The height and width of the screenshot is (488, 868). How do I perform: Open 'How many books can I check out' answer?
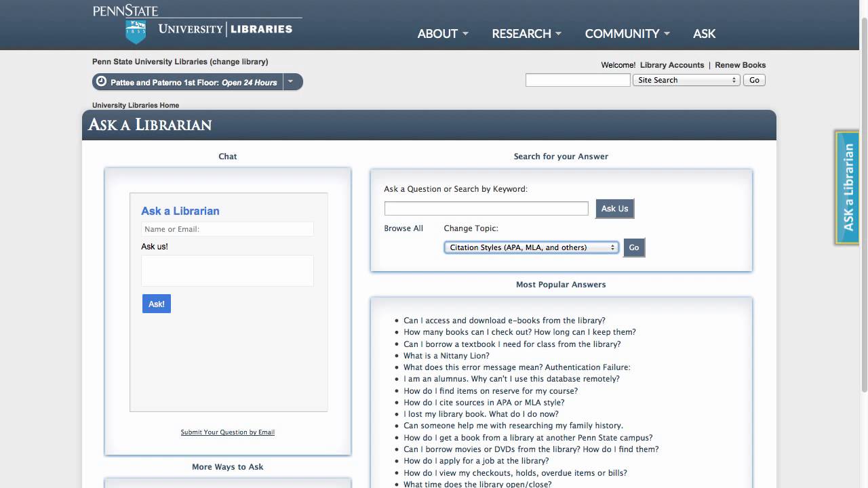coord(519,332)
